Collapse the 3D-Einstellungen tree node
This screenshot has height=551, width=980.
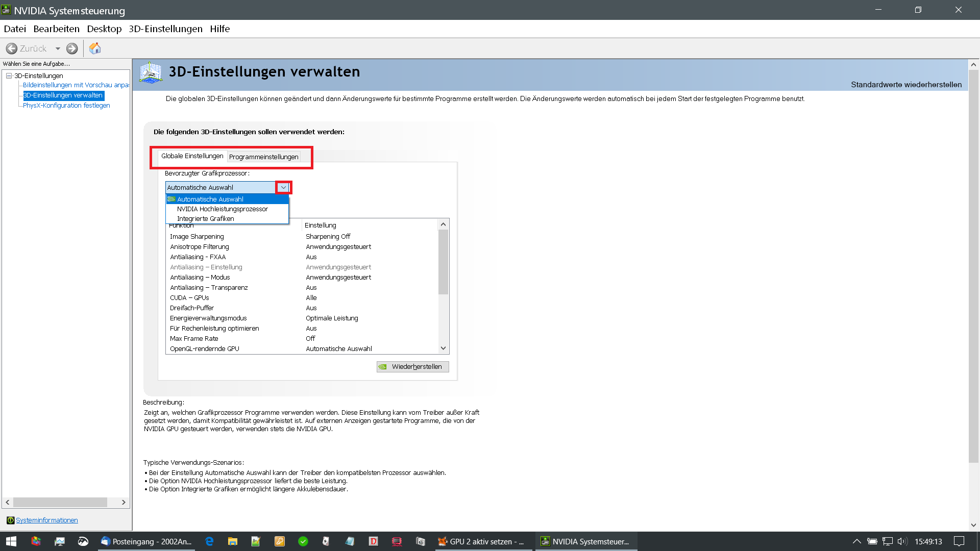[x=9, y=76]
